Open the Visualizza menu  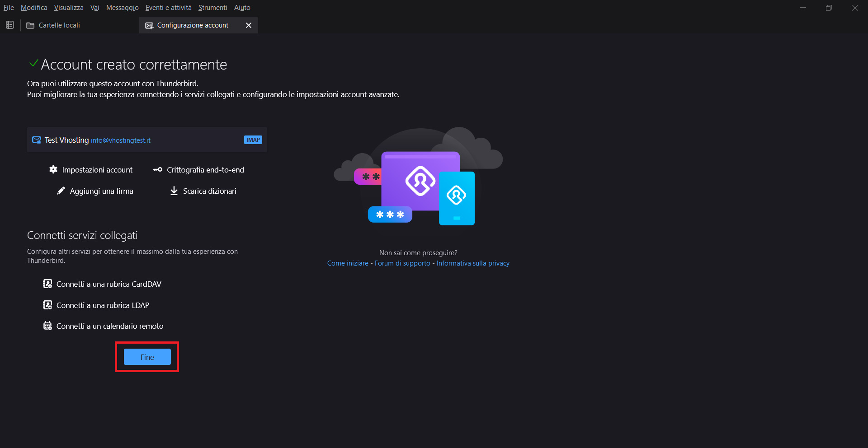69,8
